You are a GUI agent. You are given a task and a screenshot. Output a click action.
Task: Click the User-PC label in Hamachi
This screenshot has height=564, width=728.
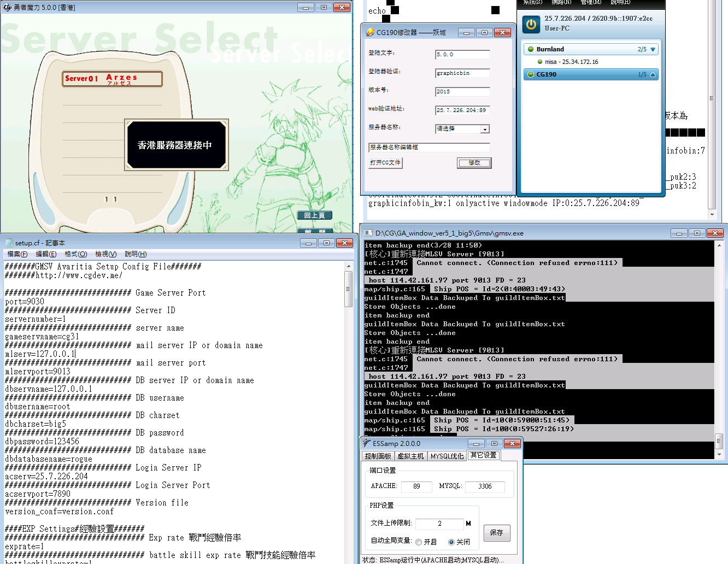(x=557, y=28)
